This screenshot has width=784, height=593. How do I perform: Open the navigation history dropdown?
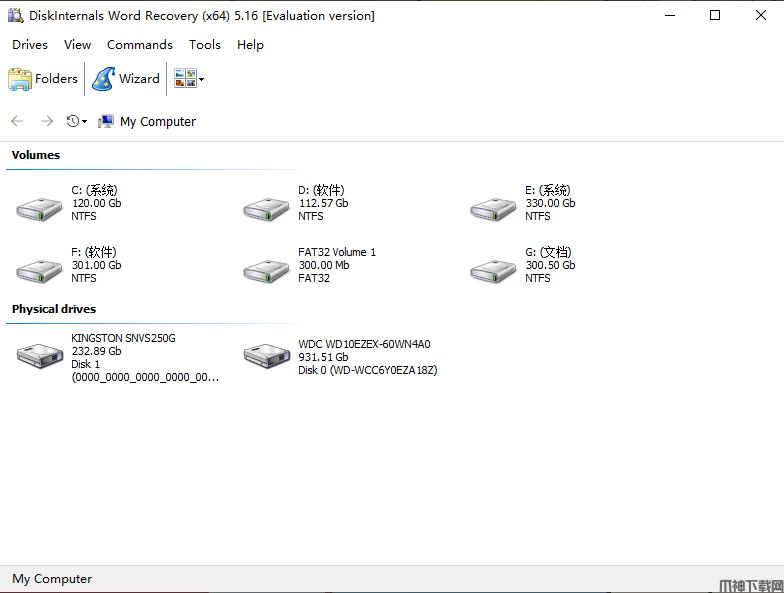pyautogui.click(x=76, y=121)
